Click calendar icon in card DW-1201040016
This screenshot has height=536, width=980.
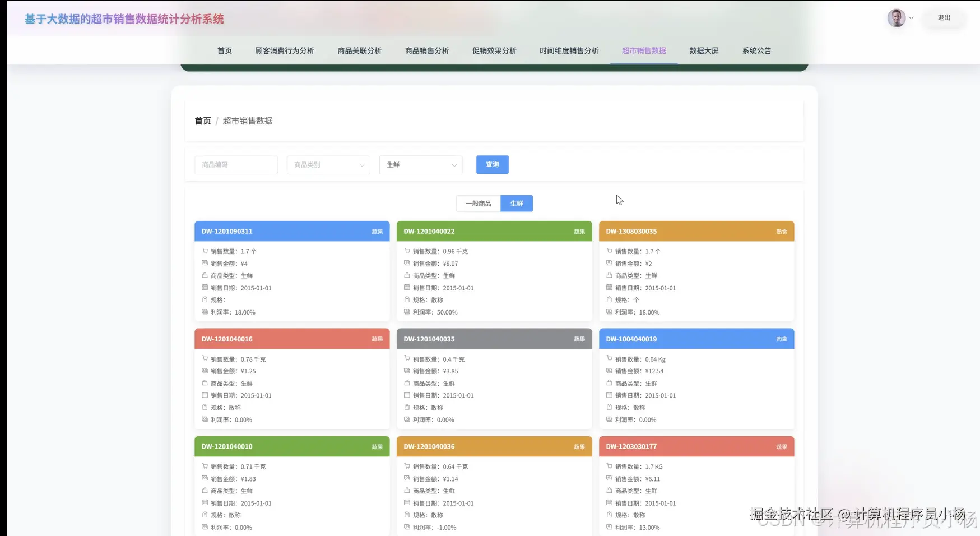[x=205, y=395]
